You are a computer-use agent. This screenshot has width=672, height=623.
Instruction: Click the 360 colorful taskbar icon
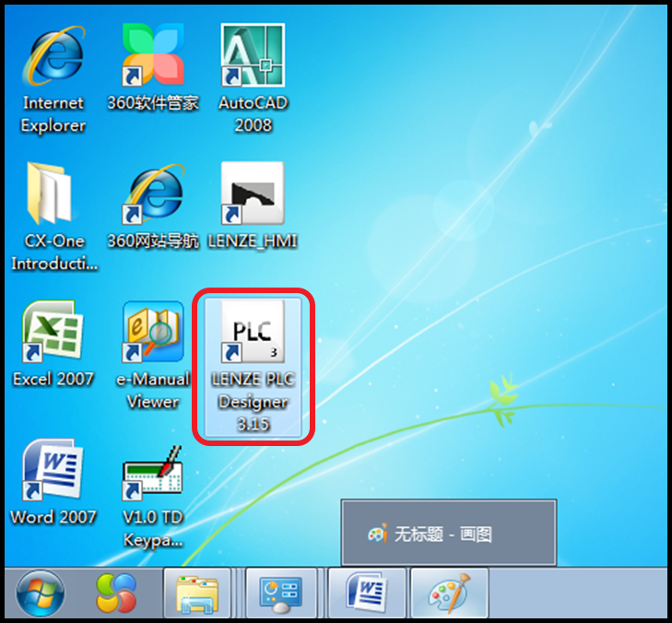pyautogui.click(x=116, y=594)
